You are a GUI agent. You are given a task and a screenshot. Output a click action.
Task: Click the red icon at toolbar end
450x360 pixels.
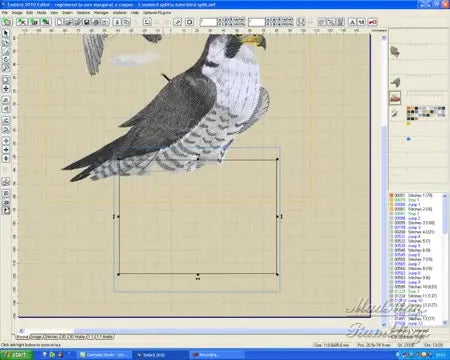click(x=373, y=22)
